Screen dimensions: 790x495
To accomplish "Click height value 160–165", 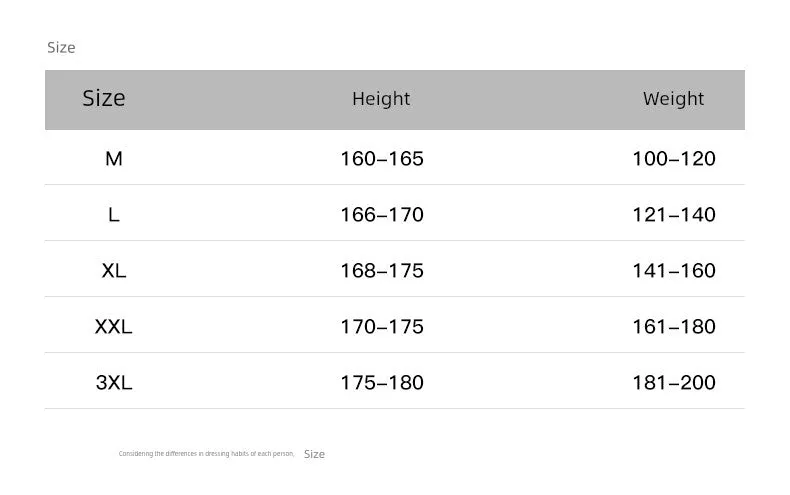I will (382, 159).
